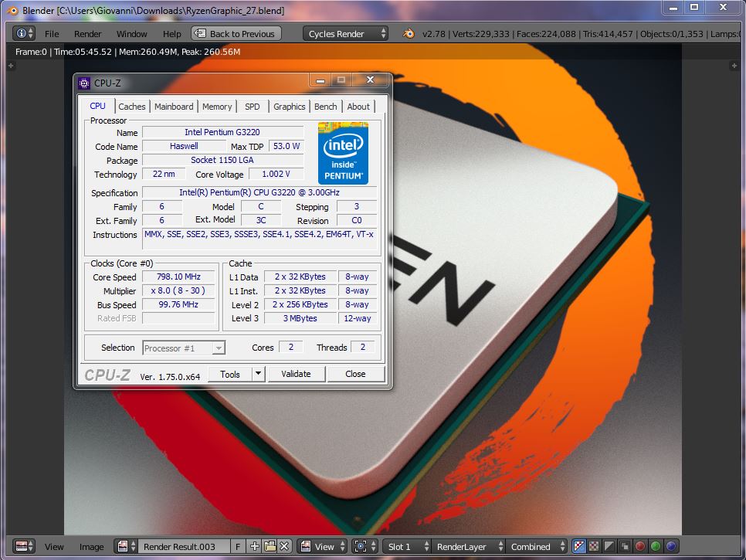Toggle Color channel display checker icon
Screen dimensions: 746x560
pyautogui.click(x=594, y=546)
